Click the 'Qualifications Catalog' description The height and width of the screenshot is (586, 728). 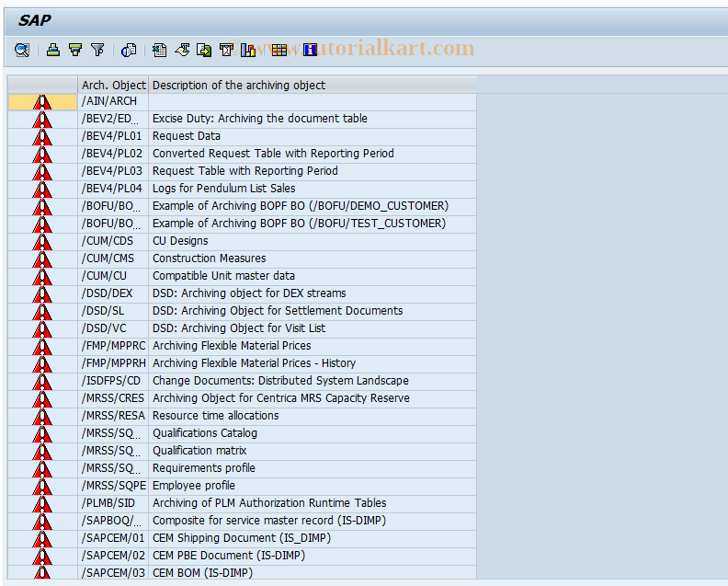coord(205,433)
